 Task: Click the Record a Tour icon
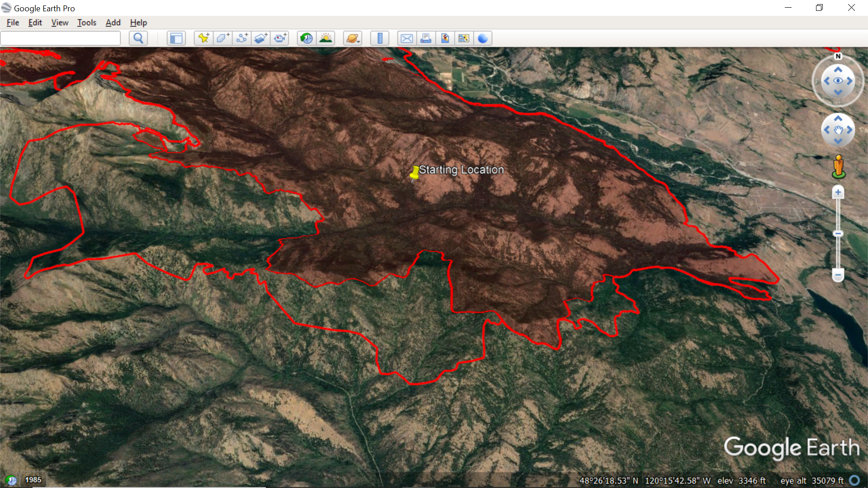pos(280,38)
